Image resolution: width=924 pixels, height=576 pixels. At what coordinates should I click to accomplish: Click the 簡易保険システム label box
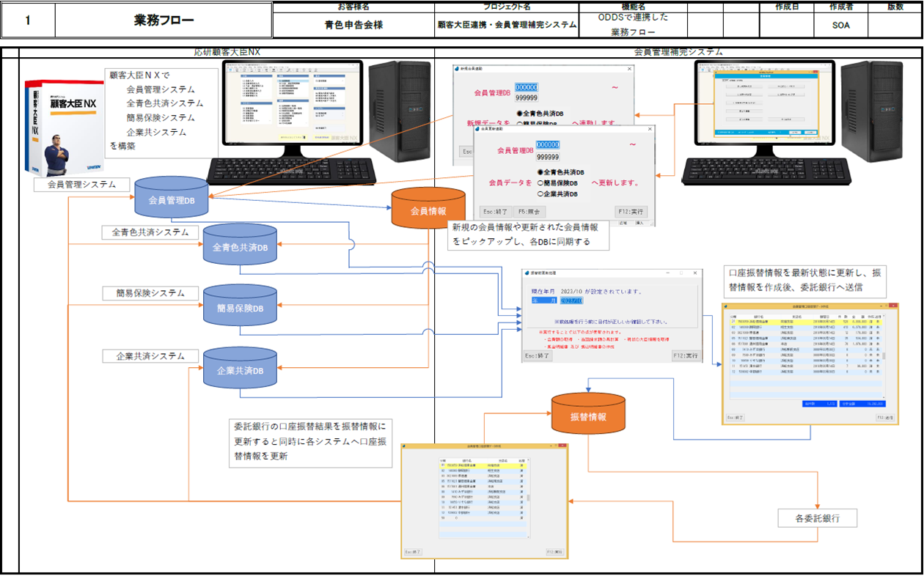[x=150, y=293]
